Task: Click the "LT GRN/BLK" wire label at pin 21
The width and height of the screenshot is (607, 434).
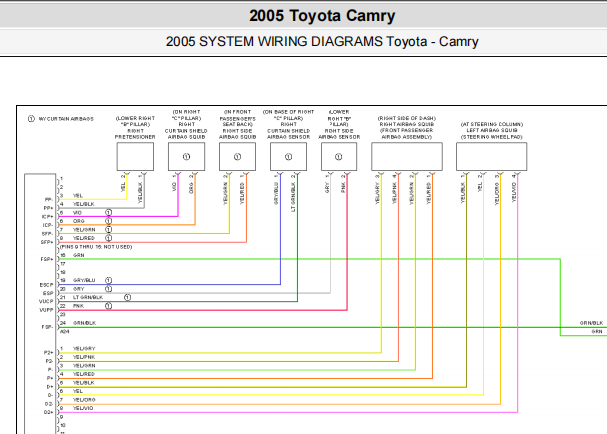Action: pyautogui.click(x=88, y=297)
